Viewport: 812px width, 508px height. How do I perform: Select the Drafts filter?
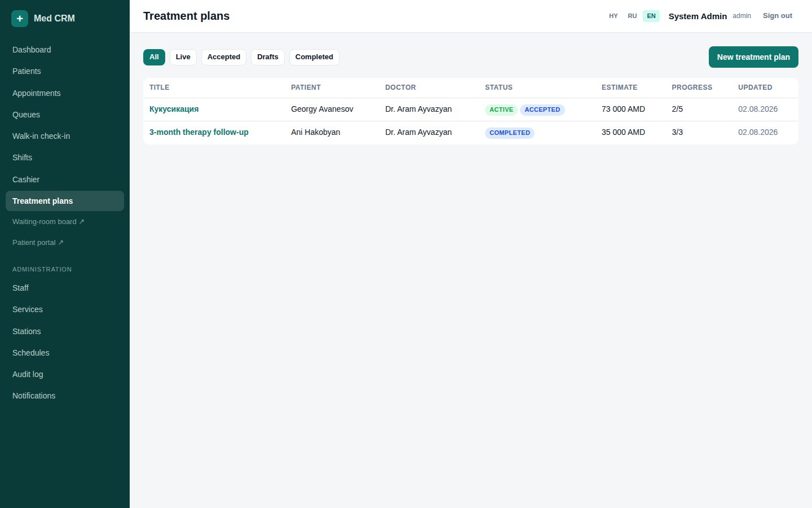(x=268, y=57)
